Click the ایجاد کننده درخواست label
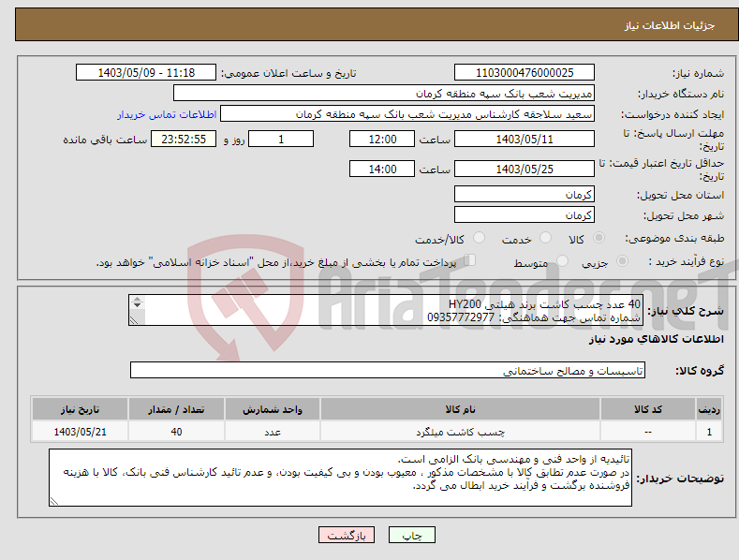Screen dimensions: 739x560 (672, 114)
